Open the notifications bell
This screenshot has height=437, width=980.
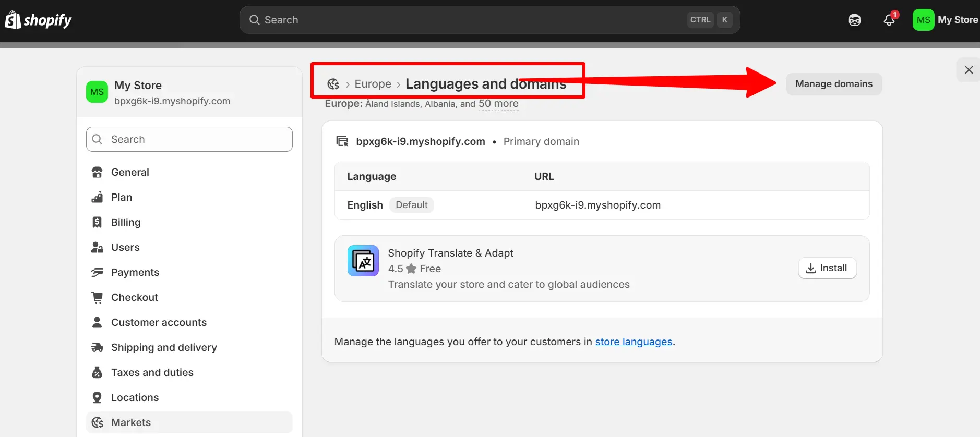(889, 20)
